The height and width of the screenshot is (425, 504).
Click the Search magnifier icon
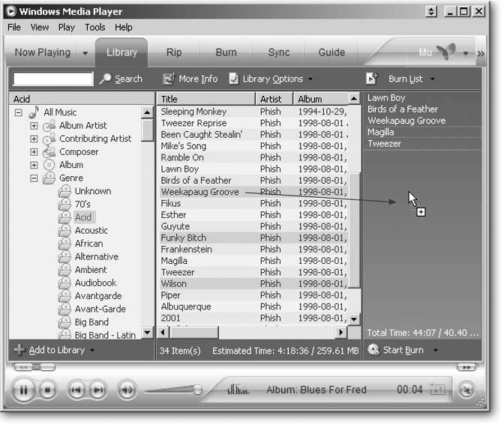tap(106, 79)
